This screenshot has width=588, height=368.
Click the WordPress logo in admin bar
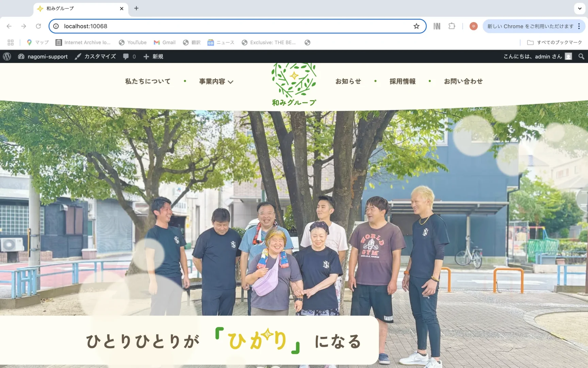click(7, 57)
